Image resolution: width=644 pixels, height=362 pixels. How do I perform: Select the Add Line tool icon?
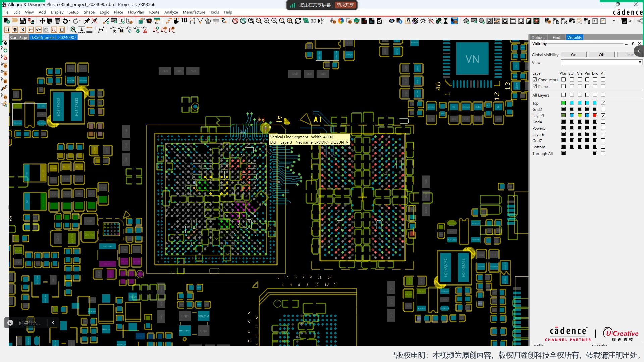point(106,21)
